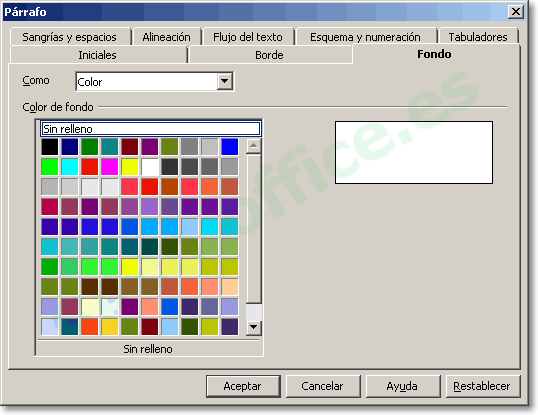This screenshot has height=415, width=538.
Task: Pick the black swatch in first row
Action: point(50,146)
